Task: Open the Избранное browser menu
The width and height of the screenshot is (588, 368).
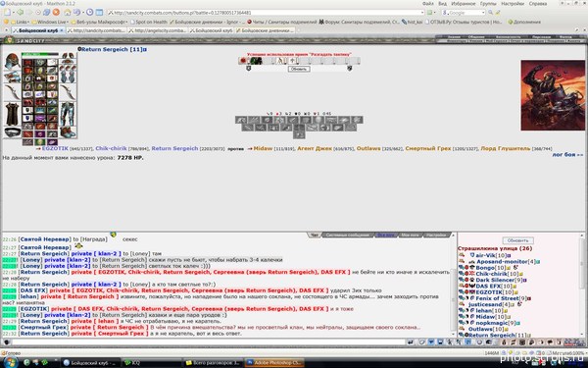Action: 464,3
